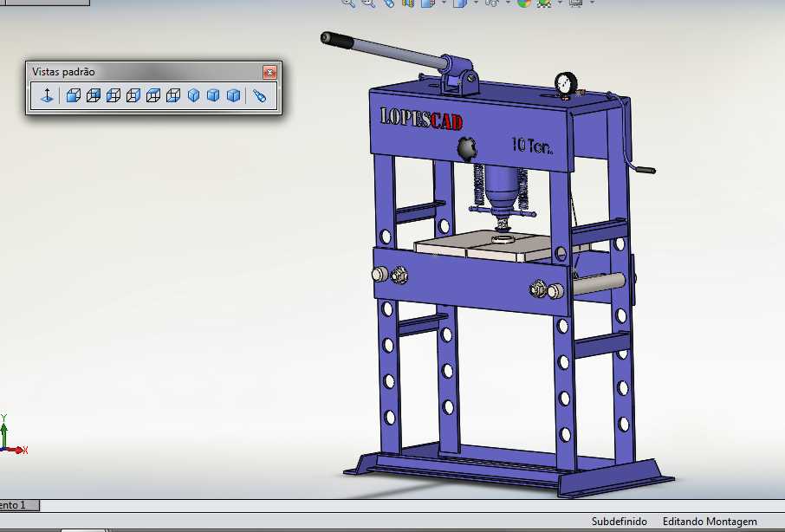Click the XYZ coordinate triad
Viewport: 785px width, 532px height.
click(x=12, y=436)
